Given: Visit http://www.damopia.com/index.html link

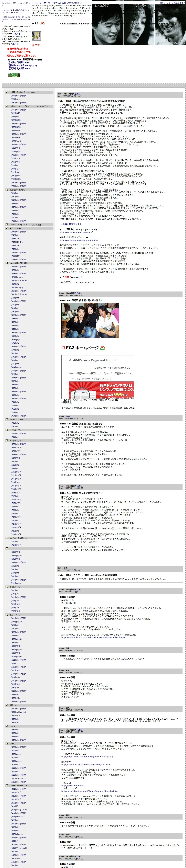Looking at the screenshot, I should [x=79, y=240].
